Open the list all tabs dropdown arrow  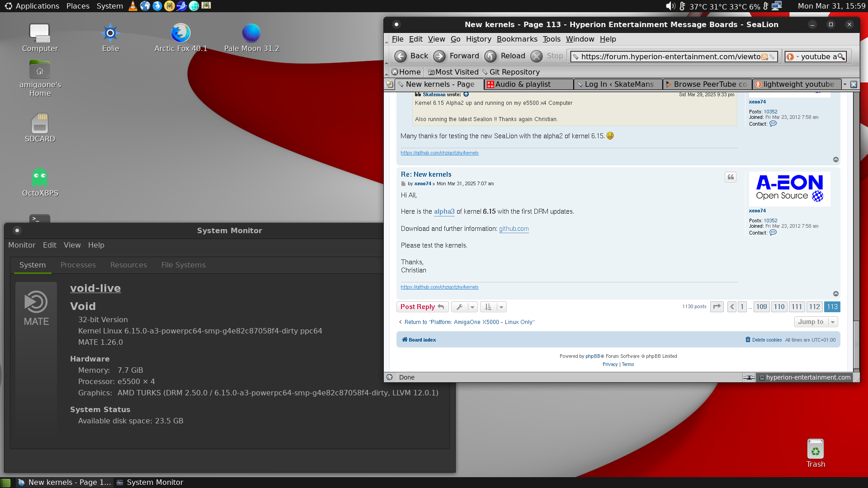click(844, 84)
